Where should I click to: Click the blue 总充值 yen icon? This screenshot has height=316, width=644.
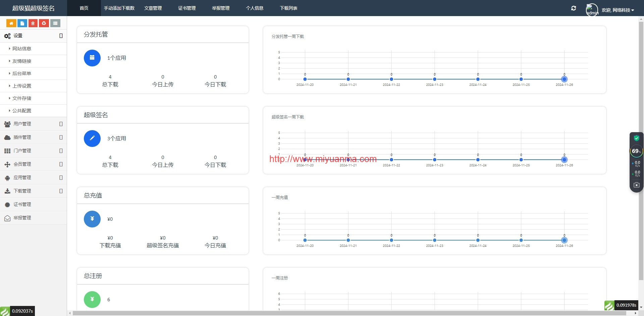pyautogui.click(x=92, y=219)
